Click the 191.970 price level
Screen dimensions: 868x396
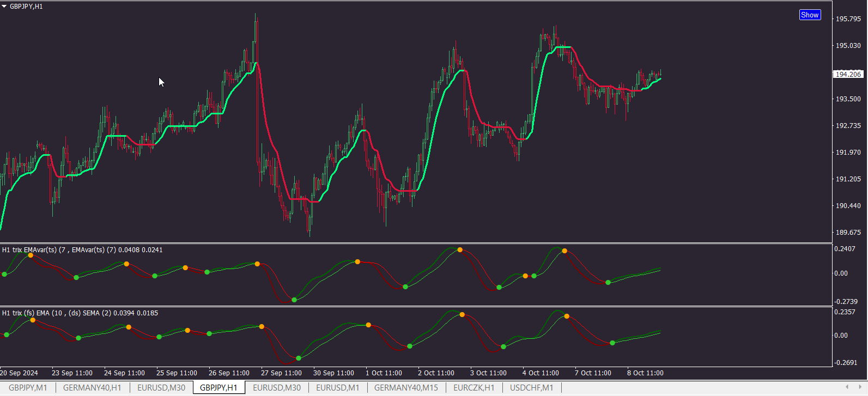(848, 153)
